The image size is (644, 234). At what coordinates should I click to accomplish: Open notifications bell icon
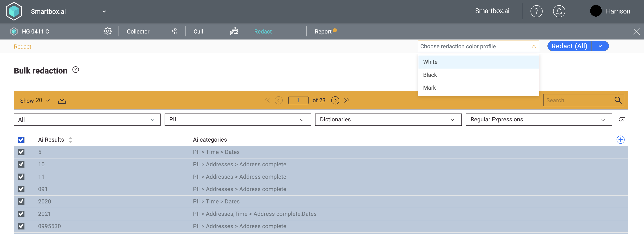click(559, 11)
